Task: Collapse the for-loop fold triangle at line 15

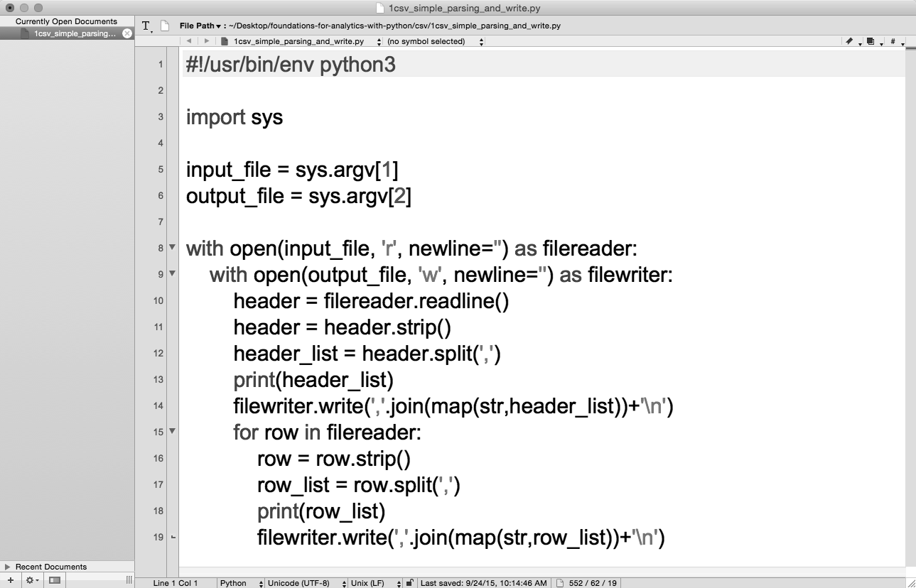Action: coord(172,431)
